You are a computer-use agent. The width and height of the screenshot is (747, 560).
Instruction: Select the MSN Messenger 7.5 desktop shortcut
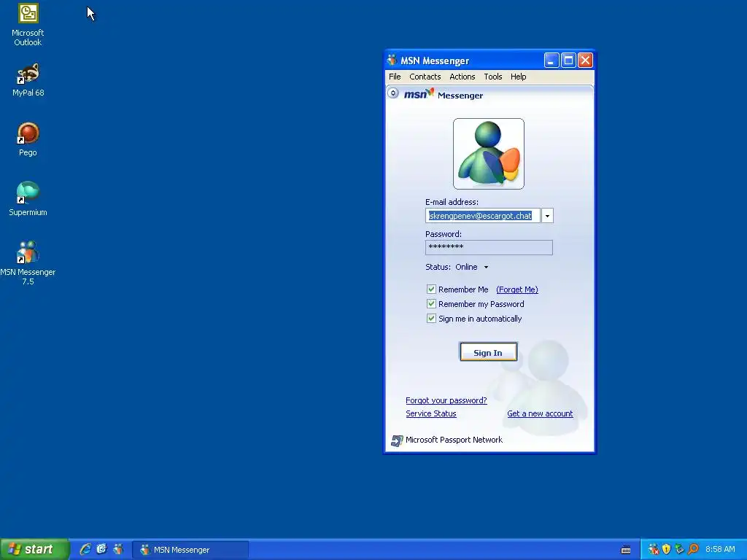click(x=28, y=262)
